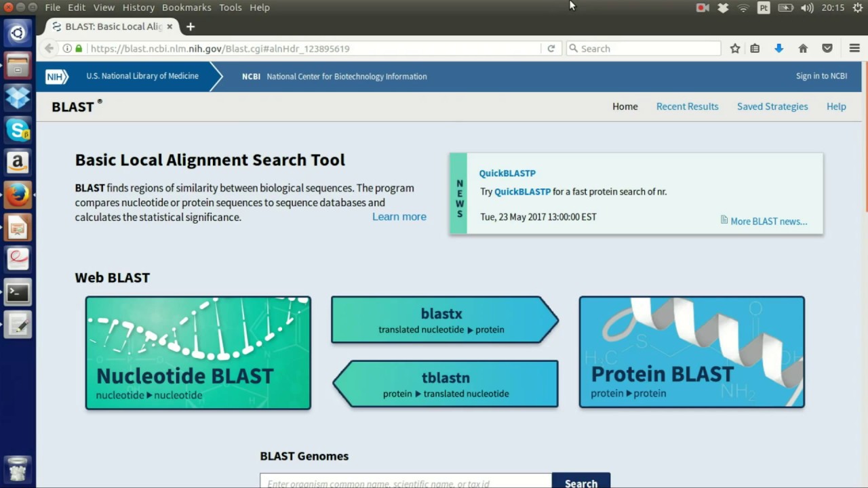This screenshot has width=868, height=488.
Task: Open the BLAST Help page
Action: click(x=836, y=106)
